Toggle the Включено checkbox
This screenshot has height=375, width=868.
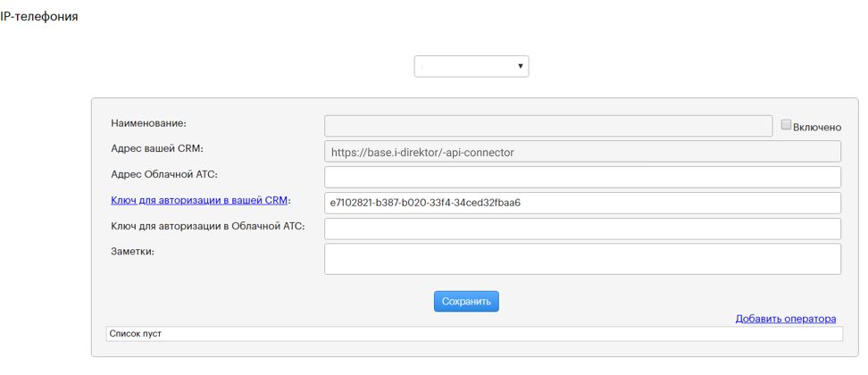coord(786,126)
